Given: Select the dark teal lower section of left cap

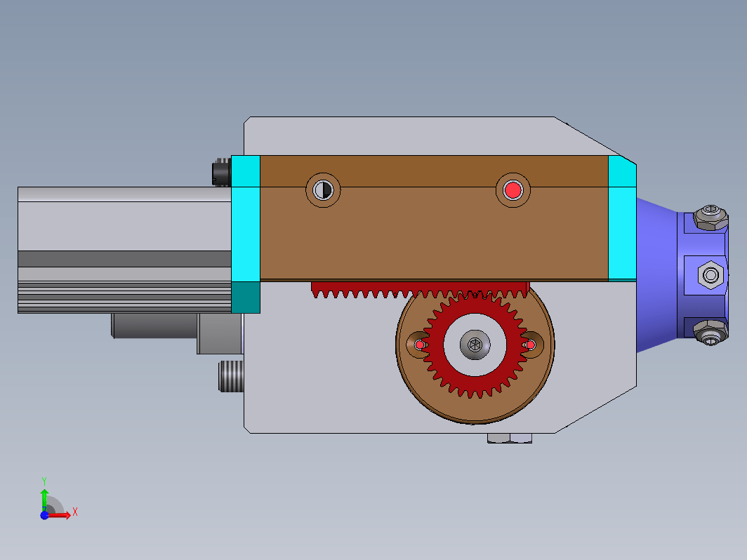Looking at the screenshot, I should pyautogui.click(x=245, y=297).
